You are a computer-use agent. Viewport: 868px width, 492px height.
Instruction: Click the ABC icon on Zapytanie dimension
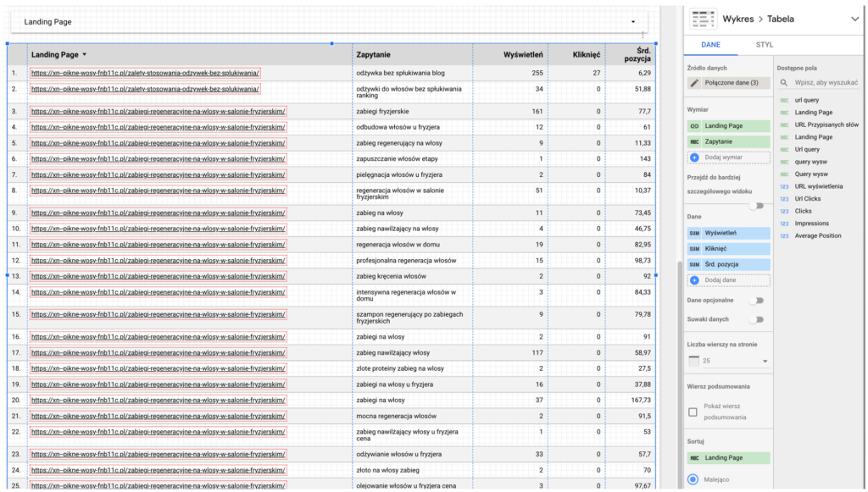click(694, 141)
